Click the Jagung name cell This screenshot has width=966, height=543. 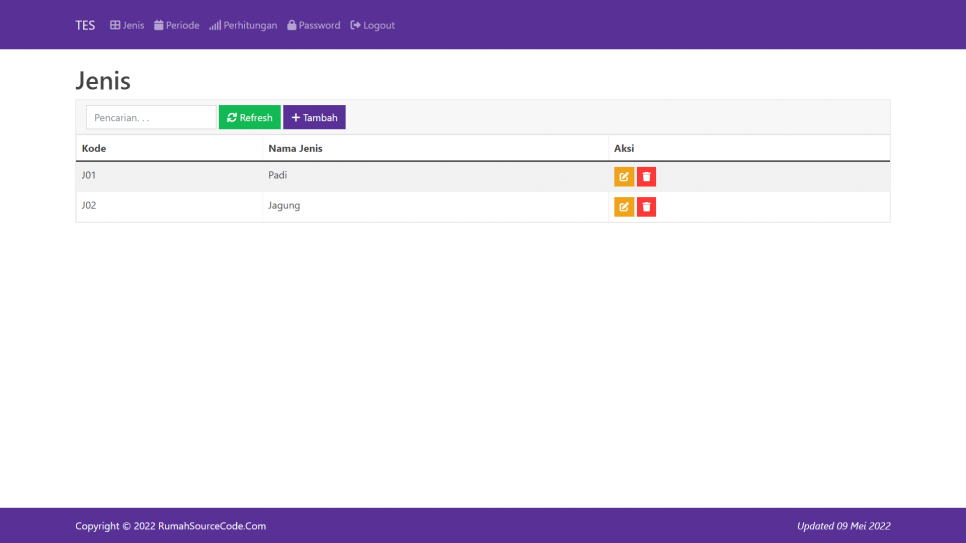tap(284, 205)
